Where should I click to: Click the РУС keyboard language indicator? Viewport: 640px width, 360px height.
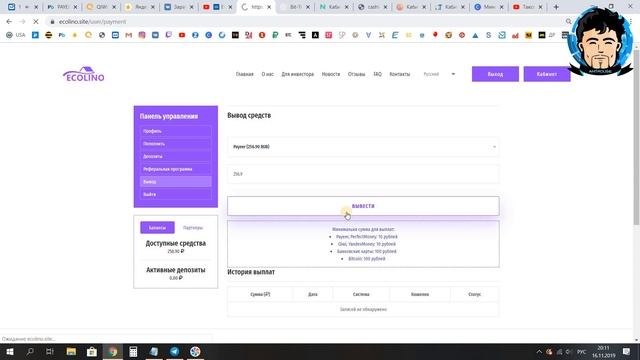[x=582, y=351]
